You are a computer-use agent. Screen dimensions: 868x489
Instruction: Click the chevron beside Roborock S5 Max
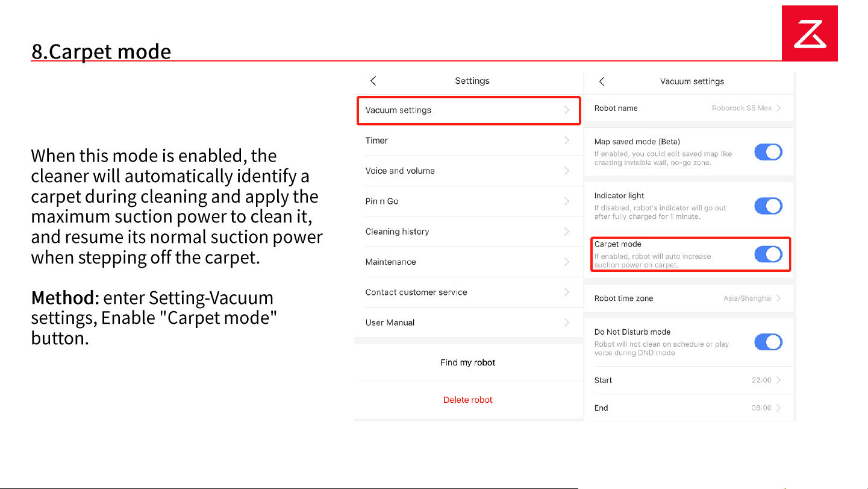point(779,109)
